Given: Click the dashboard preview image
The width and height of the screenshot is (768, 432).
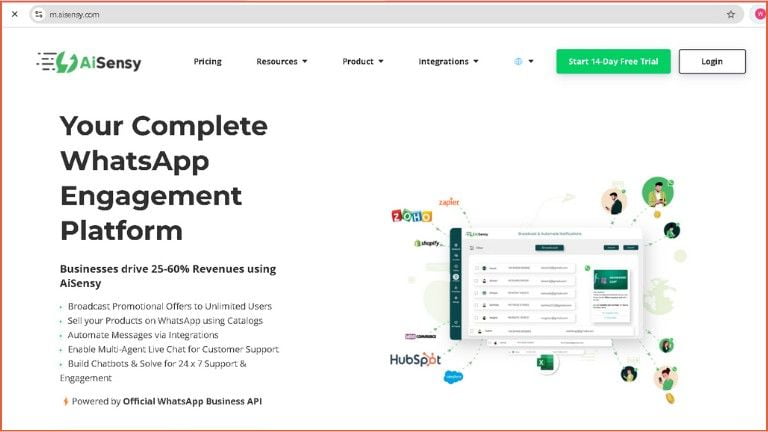Looking at the screenshot, I should [546, 284].
